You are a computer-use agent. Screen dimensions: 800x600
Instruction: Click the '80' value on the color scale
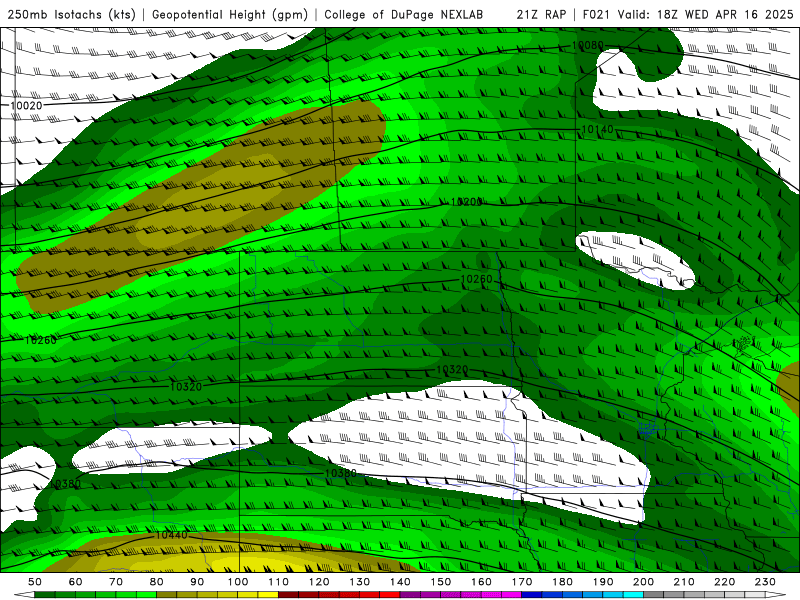pyautogui.click(x=157, y=582)
